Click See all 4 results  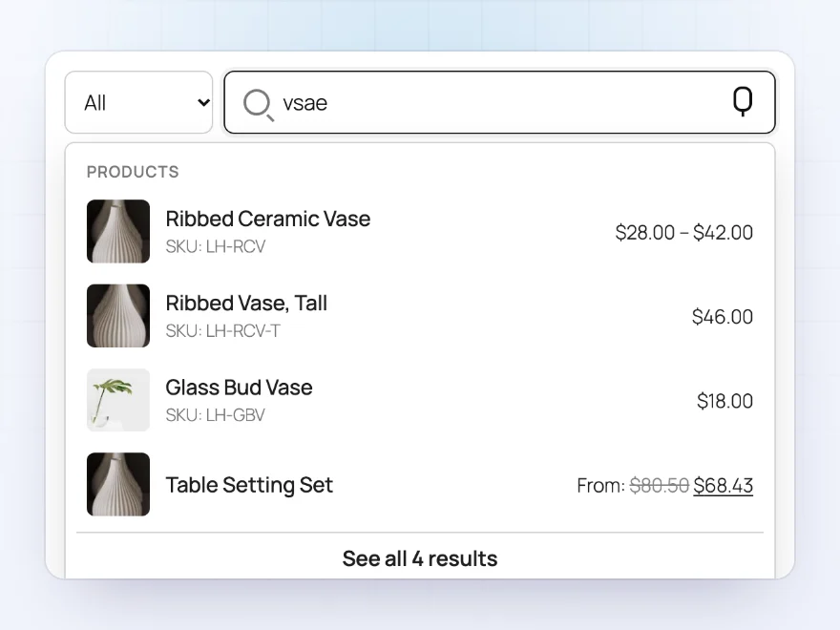coord(420,558)
